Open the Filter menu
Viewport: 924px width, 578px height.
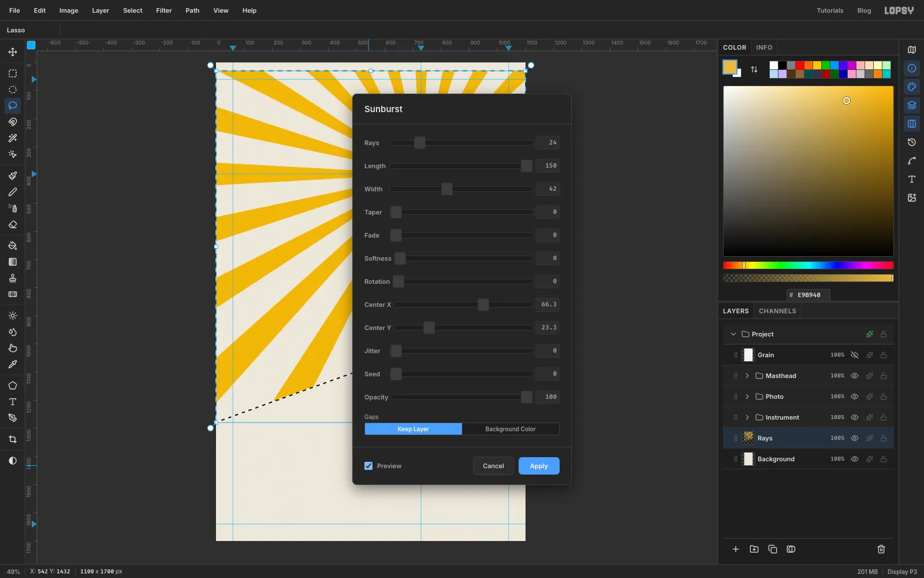[164, 10]
